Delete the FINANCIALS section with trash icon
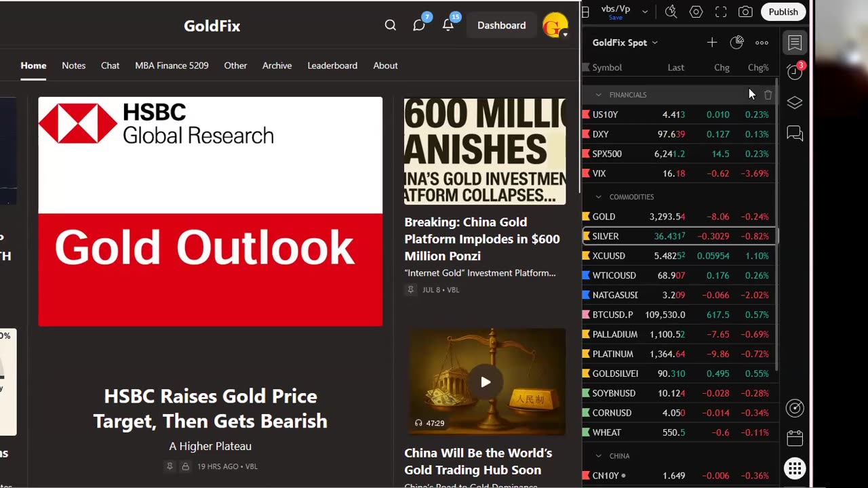868x488 pixels. [768, 95]
